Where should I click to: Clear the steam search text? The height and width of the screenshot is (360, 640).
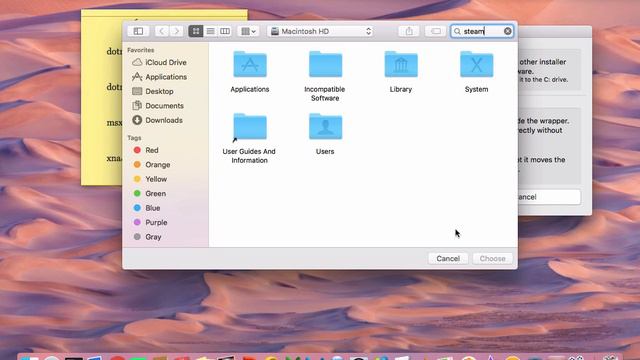(507, 31)
